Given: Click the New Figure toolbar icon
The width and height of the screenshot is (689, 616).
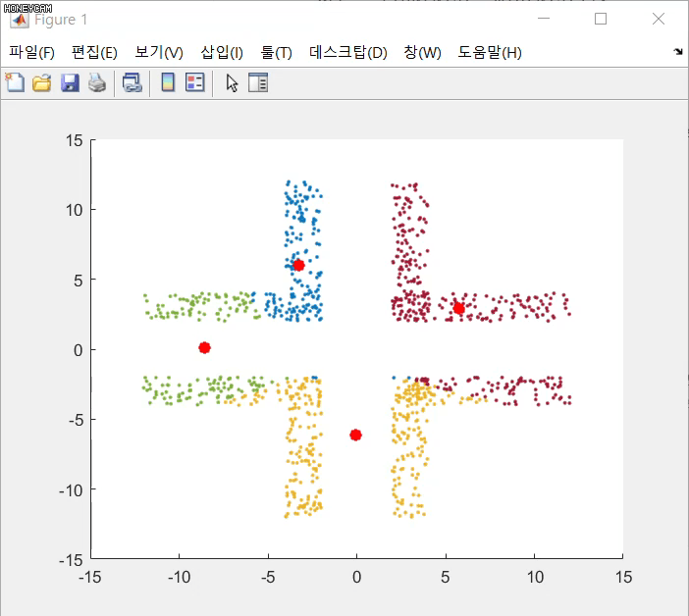Looking at the screenshot, I should click(x=15, y=82).
